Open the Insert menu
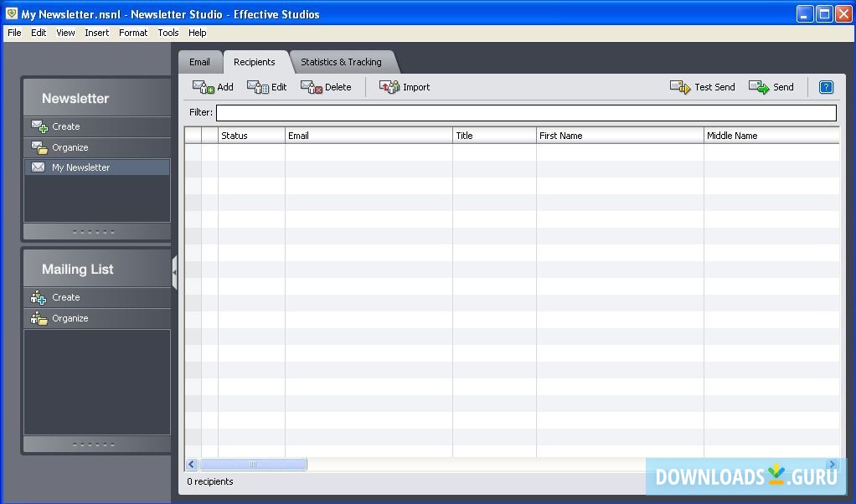Image resolution: width=856 pixels, height=504 pixels. (x=96, y=33)
